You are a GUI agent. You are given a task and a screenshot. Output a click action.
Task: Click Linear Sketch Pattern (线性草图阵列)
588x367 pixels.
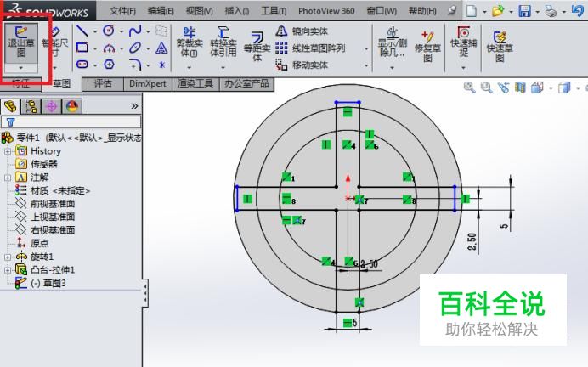click(x=310, y=48)
